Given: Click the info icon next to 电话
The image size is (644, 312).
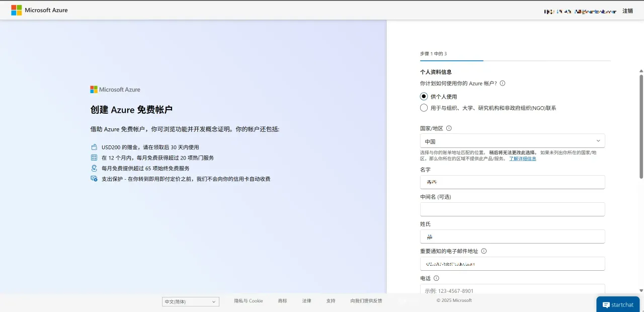Looking at the screenshot, I should [436, 278].
